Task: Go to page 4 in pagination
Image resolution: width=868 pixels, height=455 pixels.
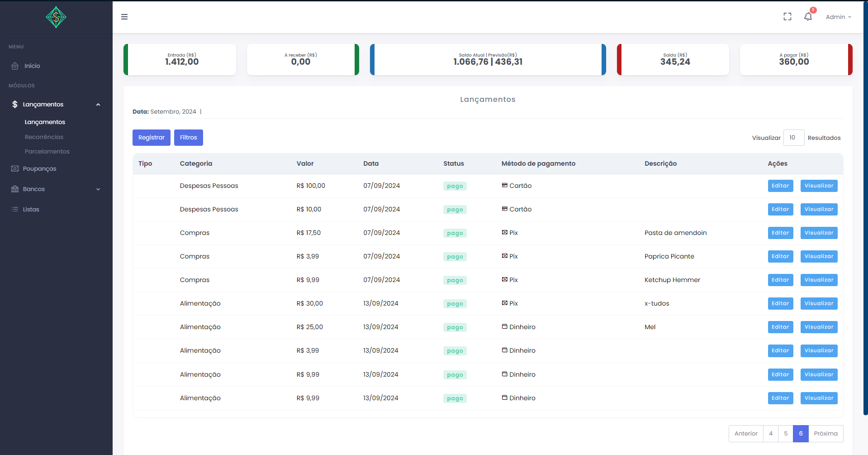Action: (771, 434)
